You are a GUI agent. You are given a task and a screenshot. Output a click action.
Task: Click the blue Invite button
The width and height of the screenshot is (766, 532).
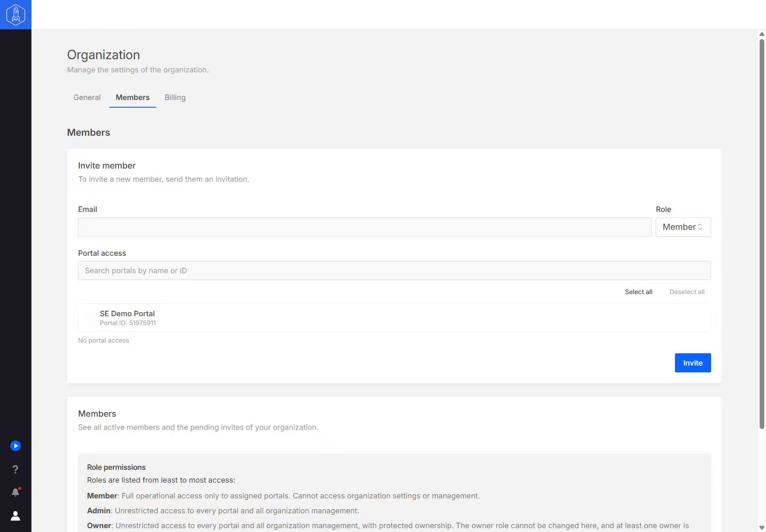coord(693,363)
